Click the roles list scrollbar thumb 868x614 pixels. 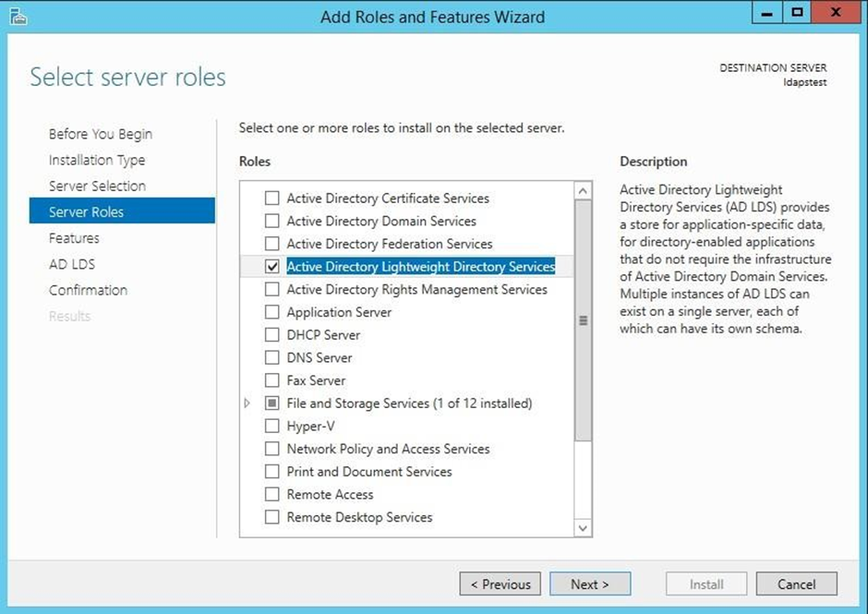click(x=583, y=320)
